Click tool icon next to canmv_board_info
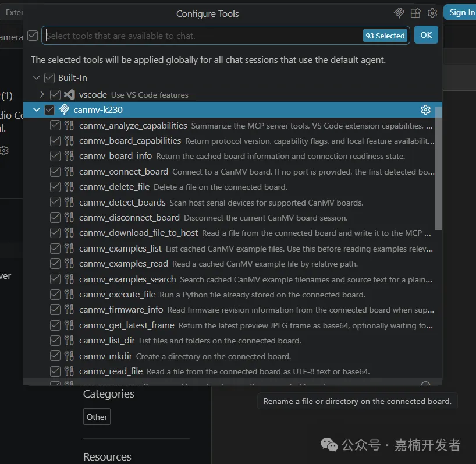The width and height of the screenshot is (476, 464). (x=69, y=156)
